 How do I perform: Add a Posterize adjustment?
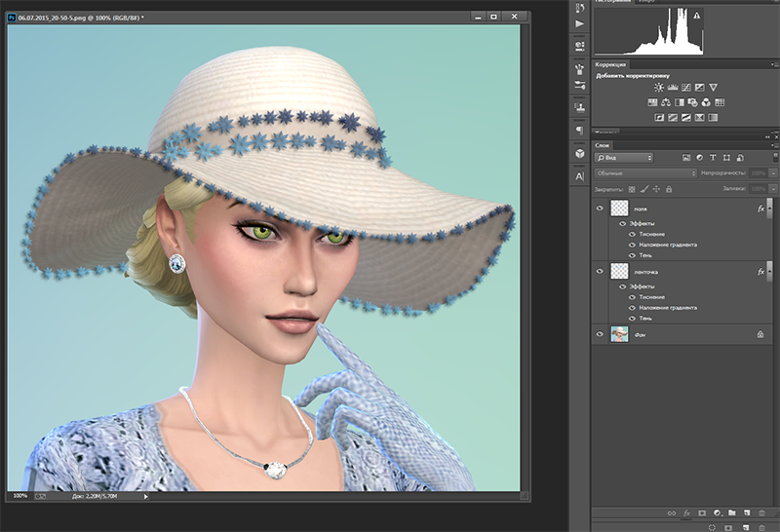pyautogui.click(x=673, y=118)
